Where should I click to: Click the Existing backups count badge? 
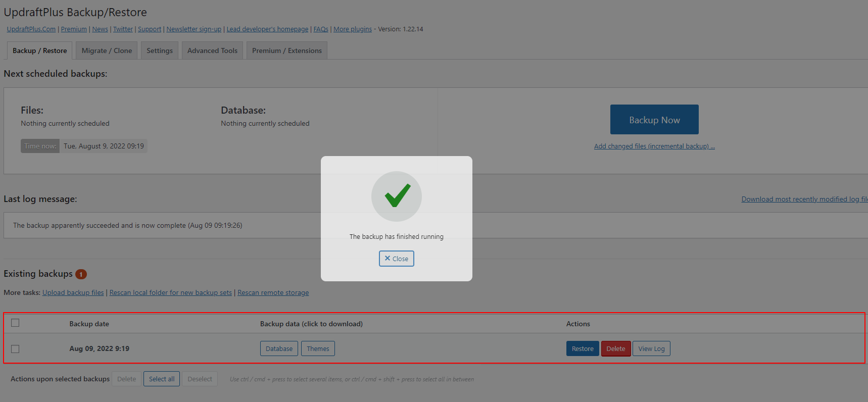point(81,274)
